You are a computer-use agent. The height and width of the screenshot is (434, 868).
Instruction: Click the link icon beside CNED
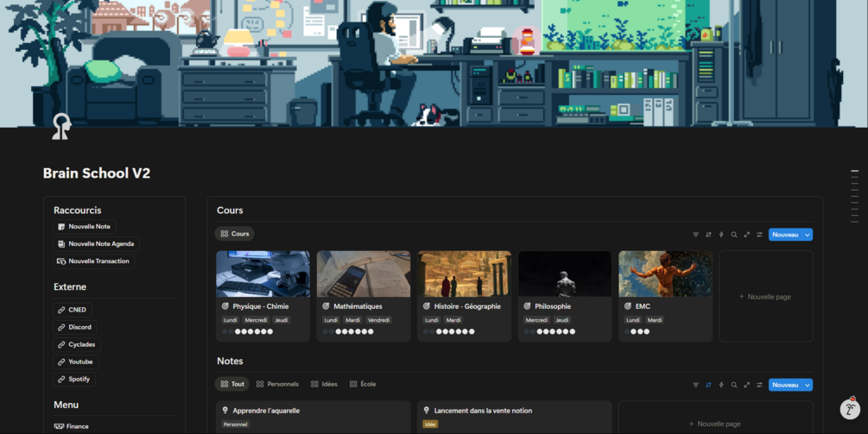tap(61, 310)
